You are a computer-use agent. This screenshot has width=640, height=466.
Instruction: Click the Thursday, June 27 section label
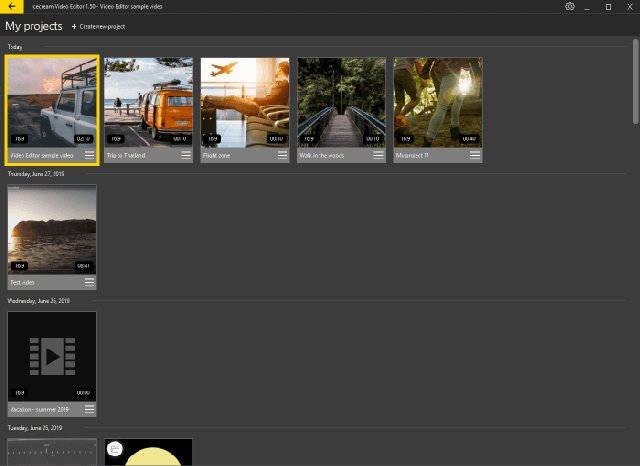tap(36, 174)
